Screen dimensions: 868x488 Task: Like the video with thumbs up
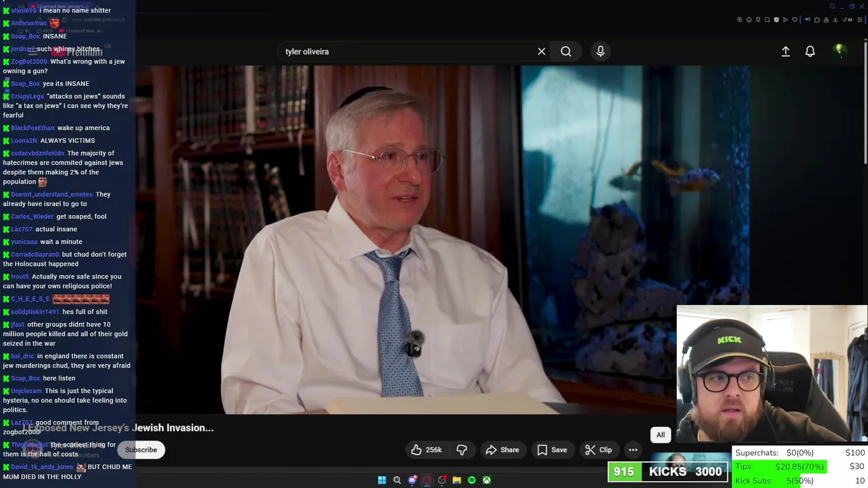coord(427,450)
